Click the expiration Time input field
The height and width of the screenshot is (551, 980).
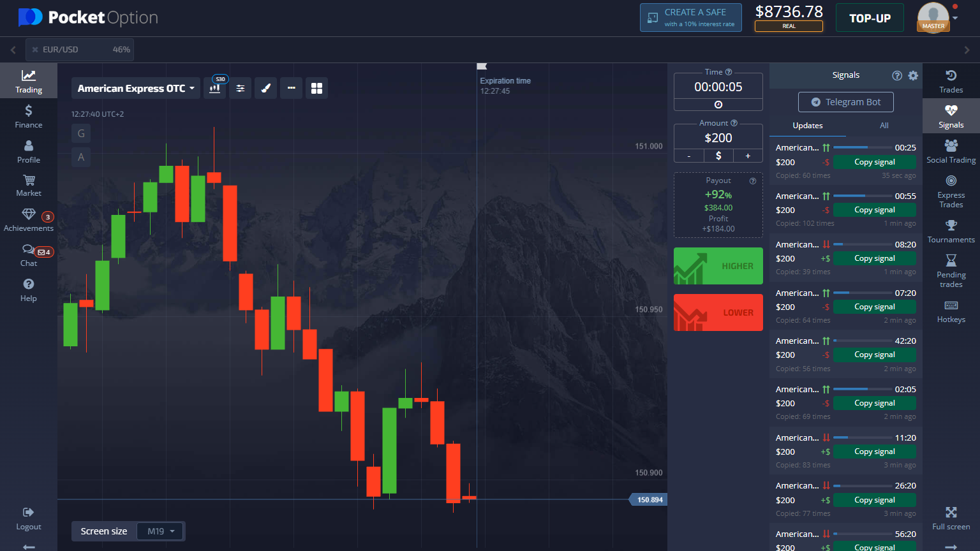click(718, 87)
